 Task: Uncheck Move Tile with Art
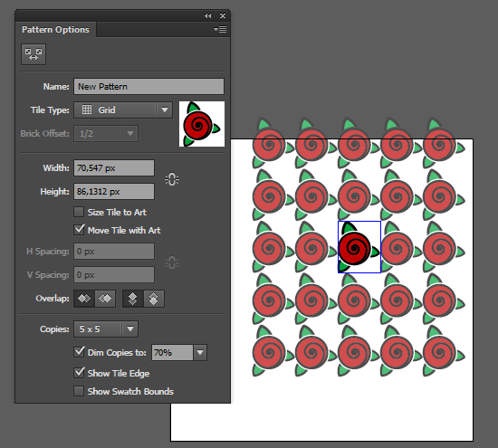[79, 230]
